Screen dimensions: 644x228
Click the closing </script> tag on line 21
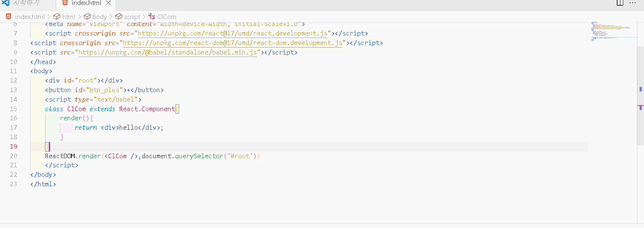(62, 165)
